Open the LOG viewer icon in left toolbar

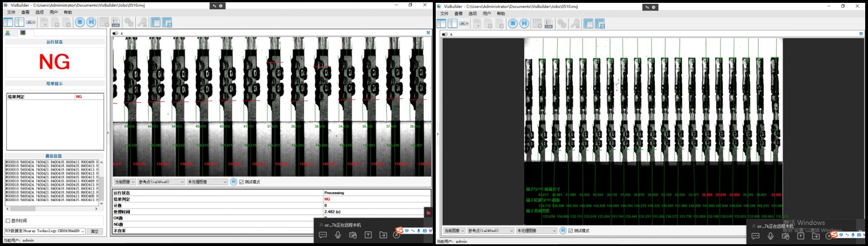[x=115, y=22]
